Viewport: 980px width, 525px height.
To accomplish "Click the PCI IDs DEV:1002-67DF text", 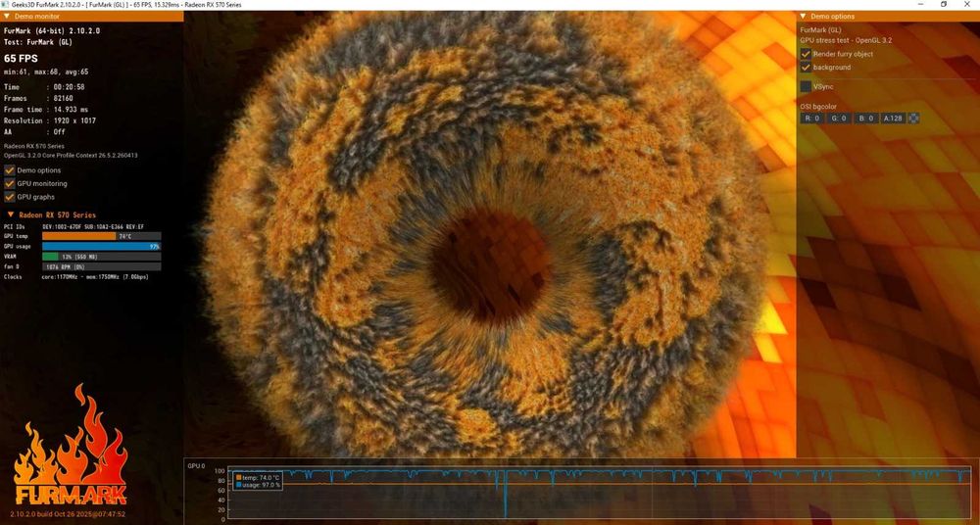I will pos(73,226).
